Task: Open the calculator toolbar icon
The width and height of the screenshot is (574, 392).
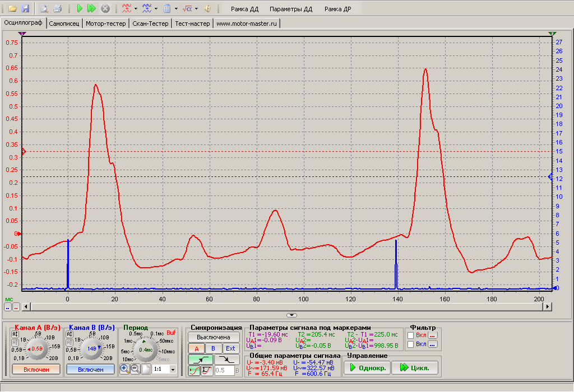Action: 167,8
